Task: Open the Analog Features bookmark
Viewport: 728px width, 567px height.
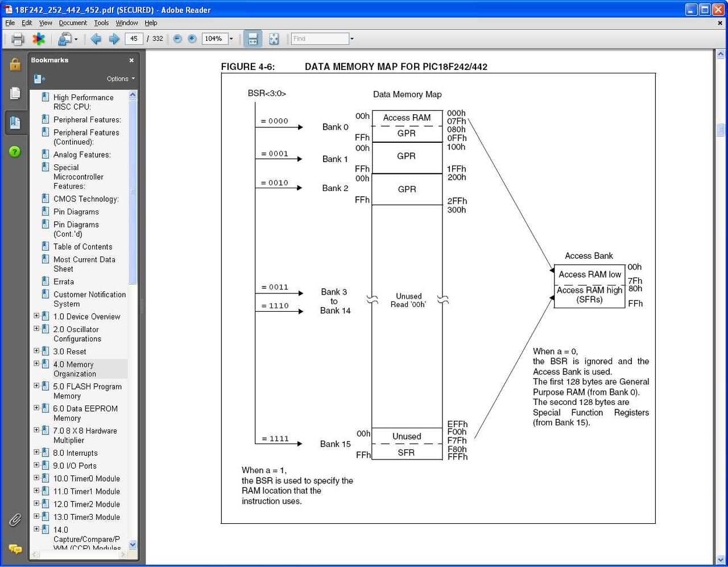Action: coord(82,155)
